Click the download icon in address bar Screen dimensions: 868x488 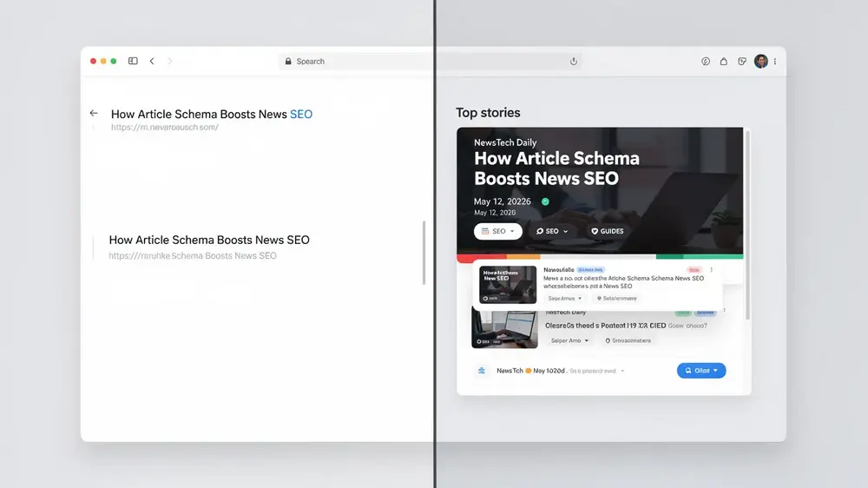click(x=574, y=61)
